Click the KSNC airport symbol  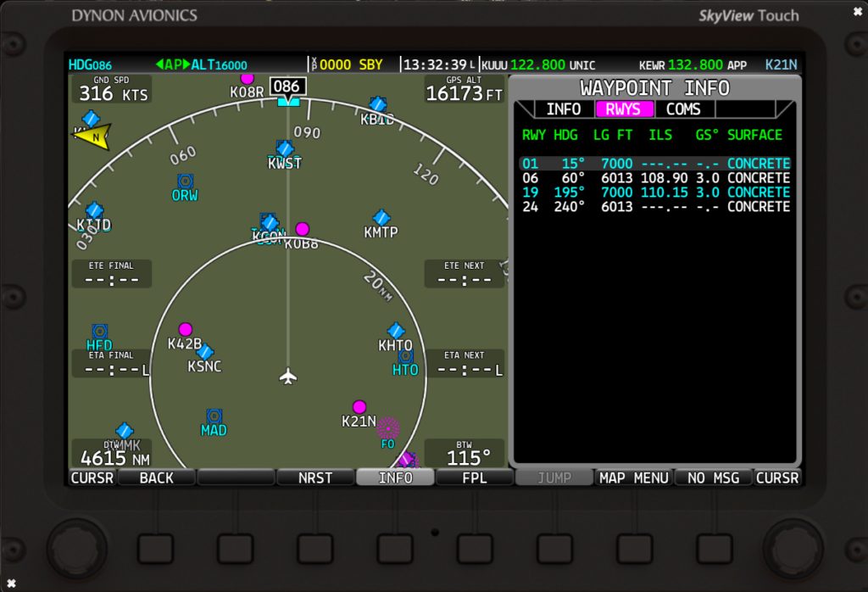coord(204,351)
